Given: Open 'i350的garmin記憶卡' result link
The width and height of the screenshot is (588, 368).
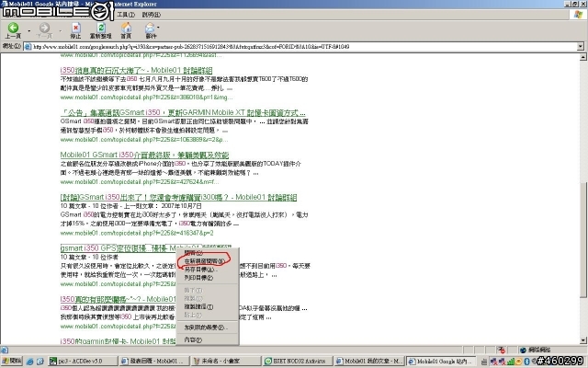Looking at the screenshot, I should [118, 341].
